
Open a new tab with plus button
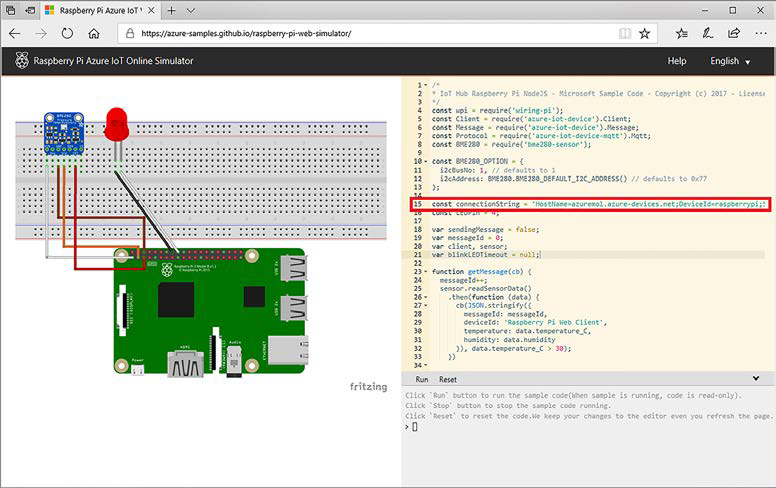pos(172,10)
